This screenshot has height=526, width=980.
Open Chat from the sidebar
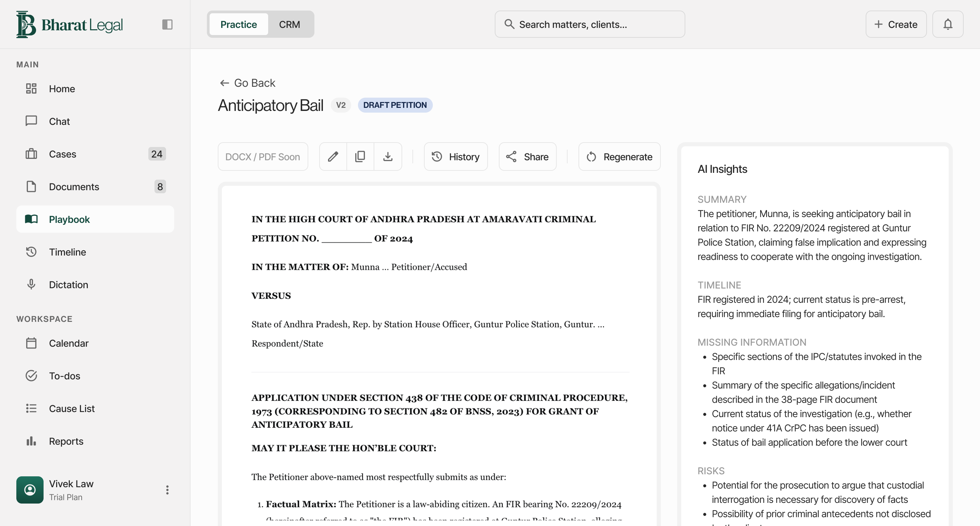click(x=95, y=121)
